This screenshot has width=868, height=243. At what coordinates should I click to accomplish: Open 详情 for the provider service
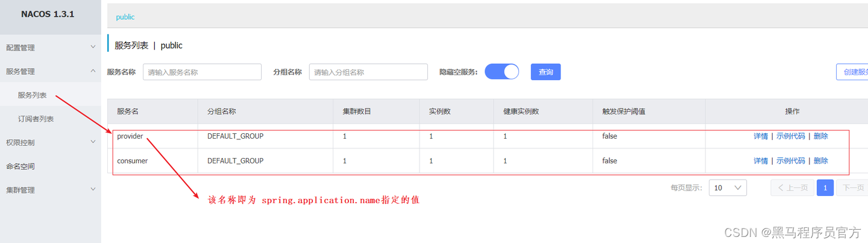pos(761,136)
